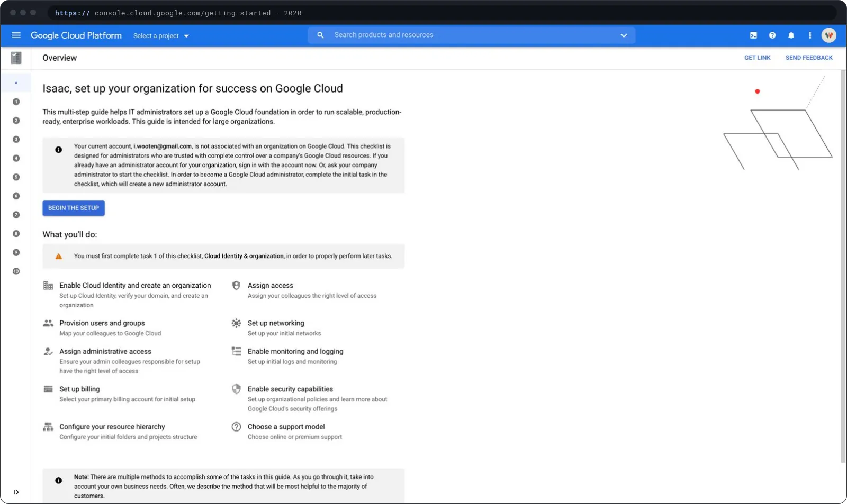Click the page's vertical scrollbar

[x=843, y=266]
